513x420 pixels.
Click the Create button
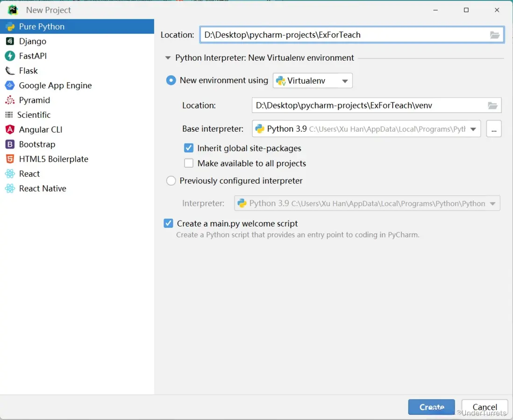[x=431, y=407]
